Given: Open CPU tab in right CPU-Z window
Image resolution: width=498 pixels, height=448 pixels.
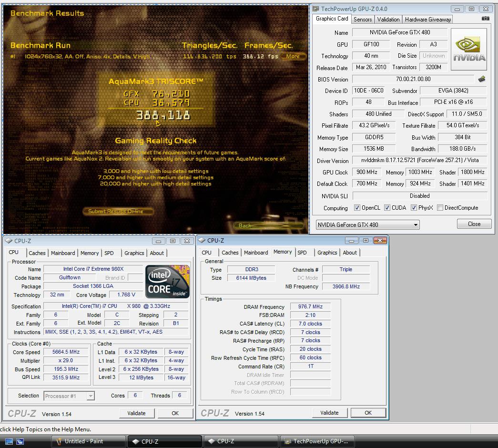Looking at the screenshot, I should [x=206, y=253].
